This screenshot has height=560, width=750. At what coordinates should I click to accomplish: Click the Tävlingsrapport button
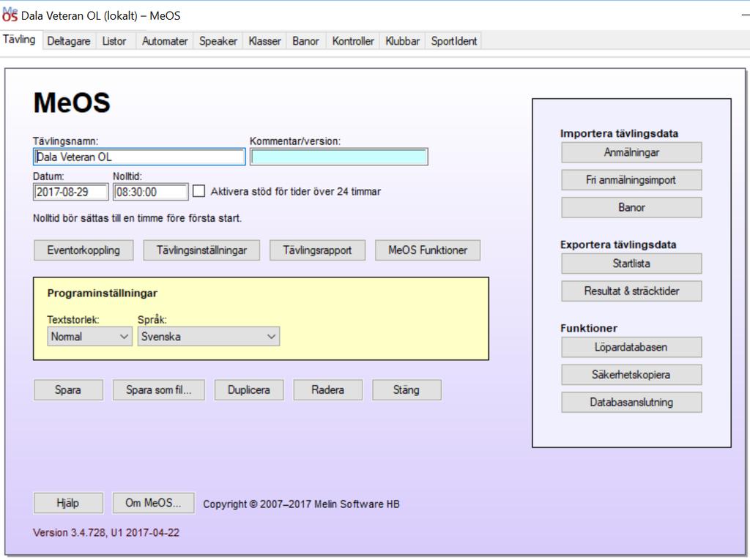tap(317, 250)
